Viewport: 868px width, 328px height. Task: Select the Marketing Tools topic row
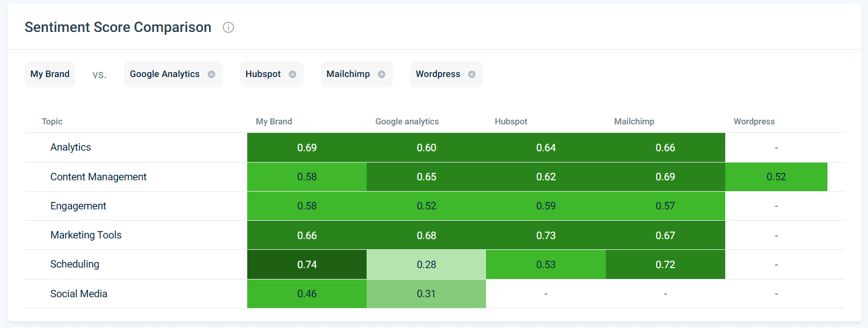point(435,235)
